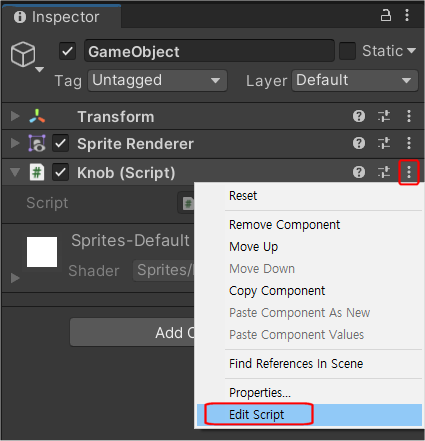
Task: Click the Sprites-Default material name
Action: tap(130, 240)
